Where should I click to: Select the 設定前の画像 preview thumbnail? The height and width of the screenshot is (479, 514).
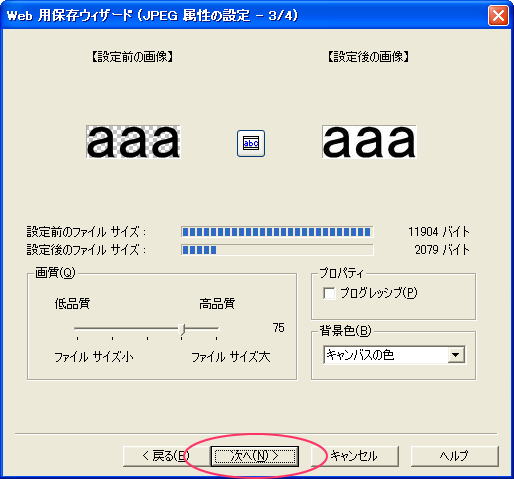[x=133, y=142]
